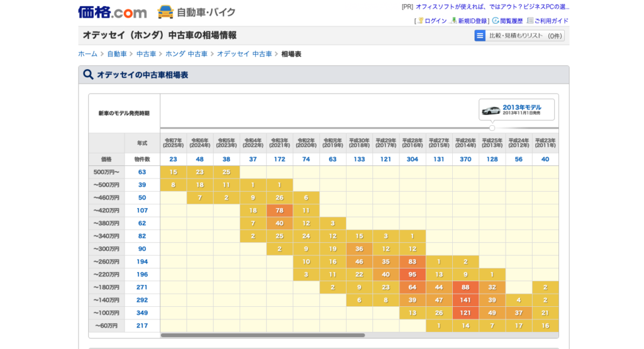This screenshot has width=644, height=349.
Task: Click count 292 in the 〜140万円 row
Action: (142, 300)
